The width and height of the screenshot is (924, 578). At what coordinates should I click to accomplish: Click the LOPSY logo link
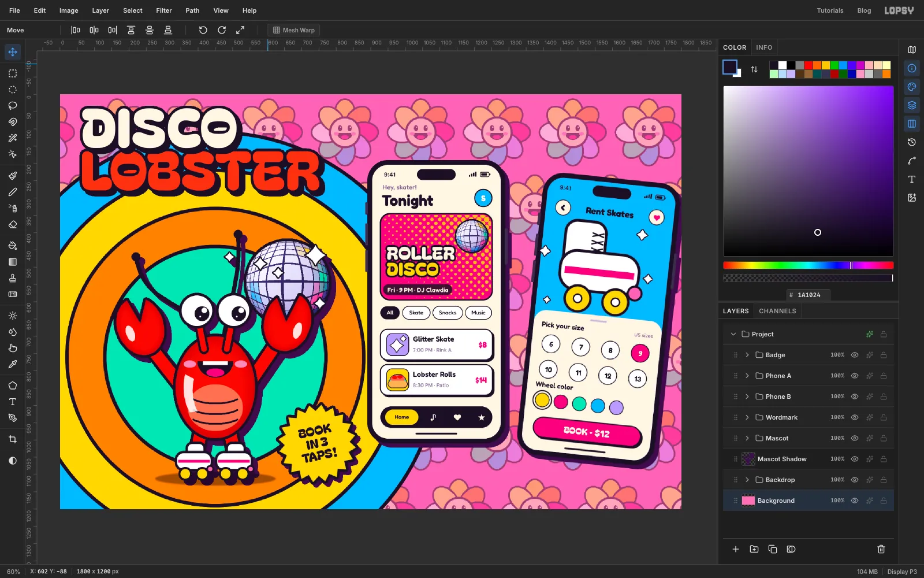coord(899,10)
